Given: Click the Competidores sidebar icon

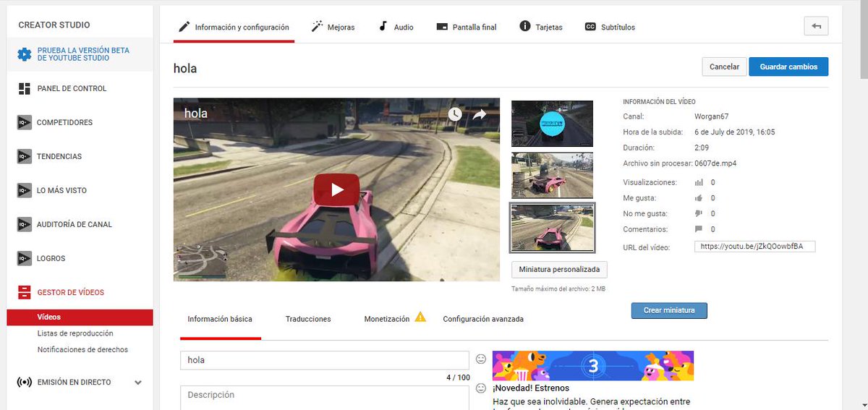Looking at the screenshot, I should (25, 122).
